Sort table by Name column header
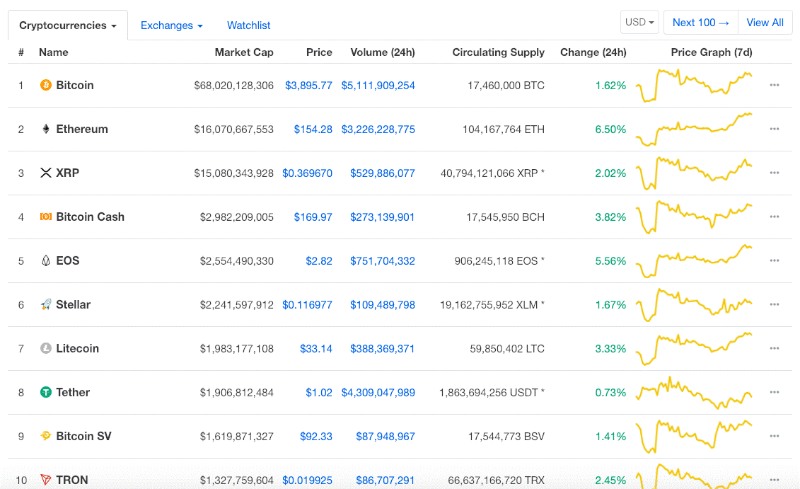 tap(54, 52)
